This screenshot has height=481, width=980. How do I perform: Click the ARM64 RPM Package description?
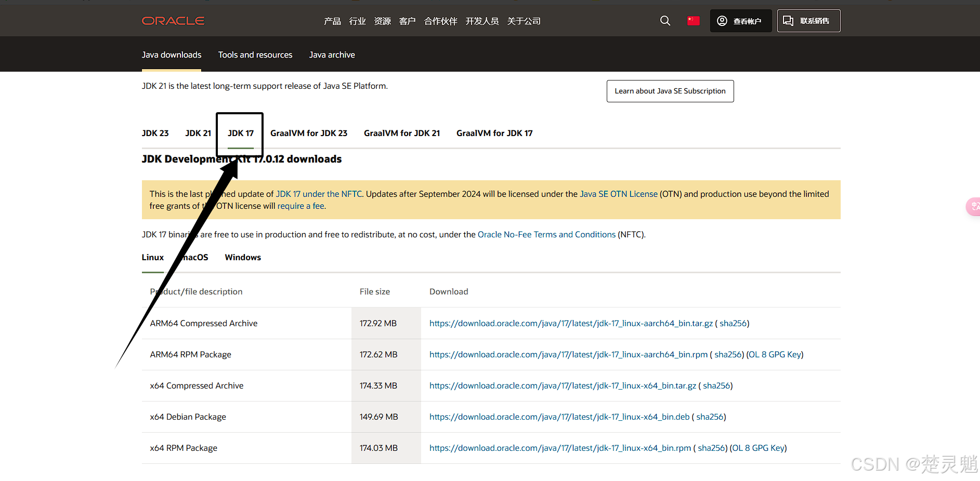point(191,354)
